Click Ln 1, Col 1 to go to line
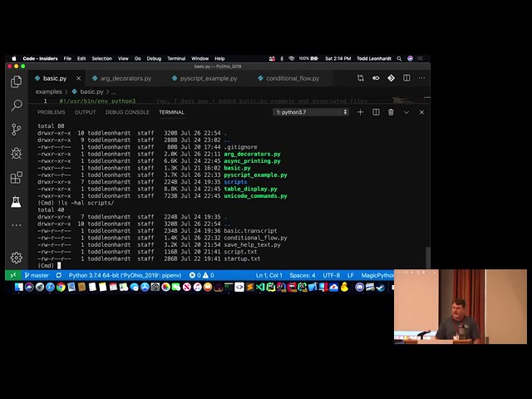 (269, 275)
